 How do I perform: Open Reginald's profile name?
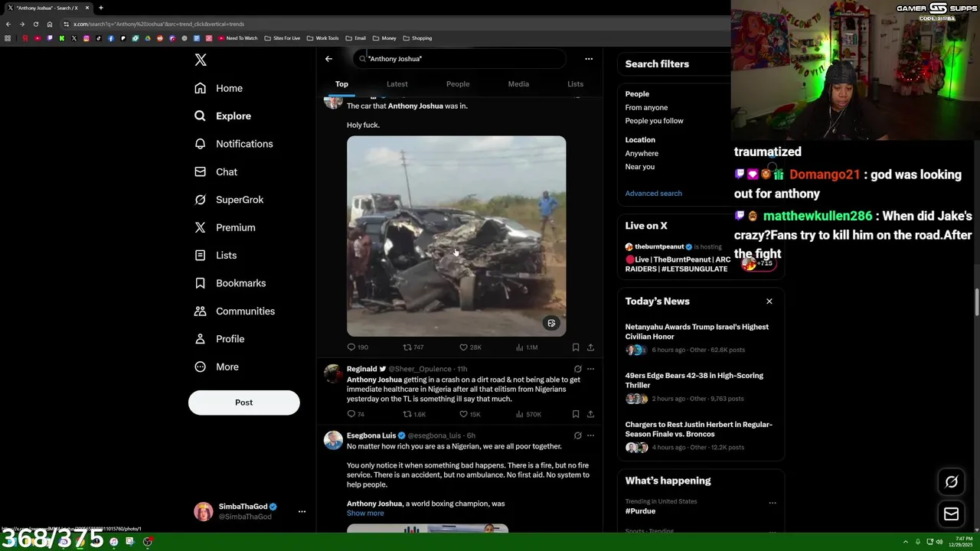pos(362,369)
